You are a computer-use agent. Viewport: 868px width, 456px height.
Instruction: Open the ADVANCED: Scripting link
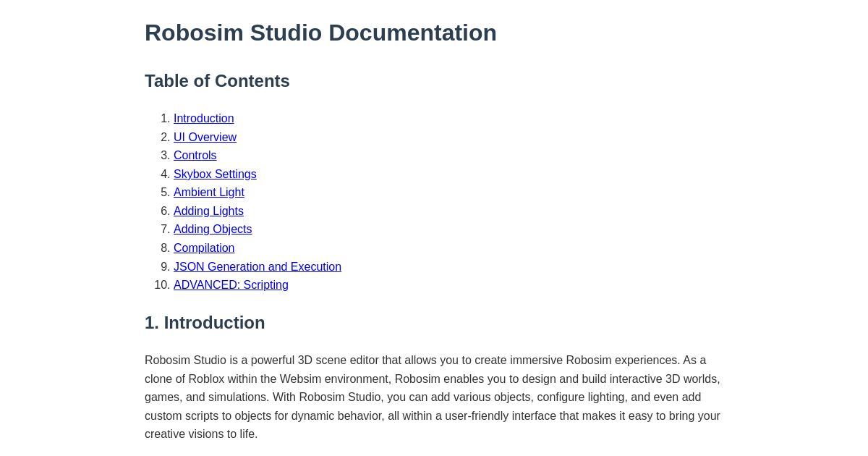tap(231, 285)
